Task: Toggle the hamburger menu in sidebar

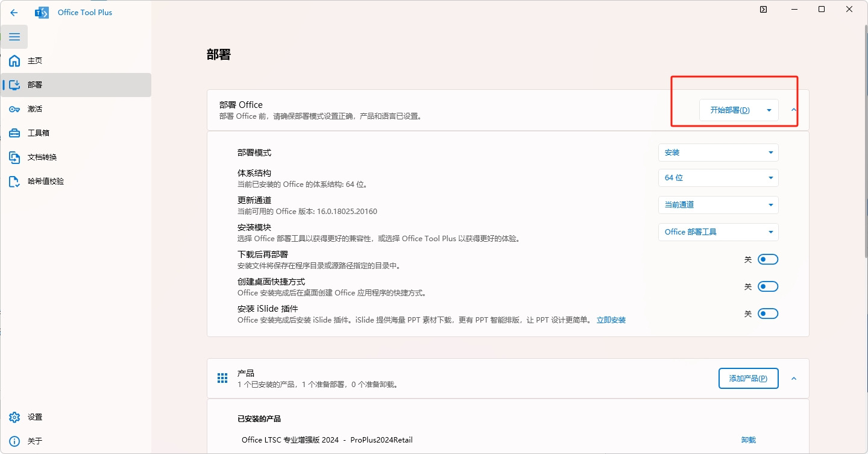Action: 14,37
